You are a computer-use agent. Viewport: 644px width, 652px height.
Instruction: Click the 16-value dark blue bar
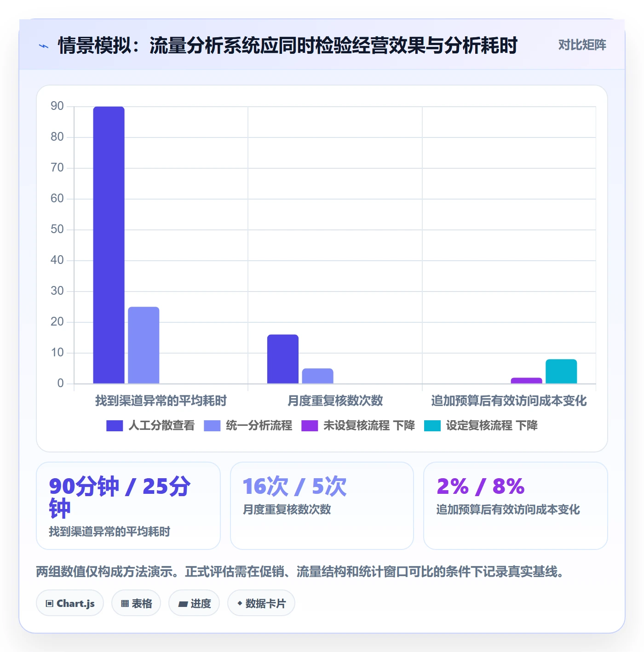click(283, 359)
